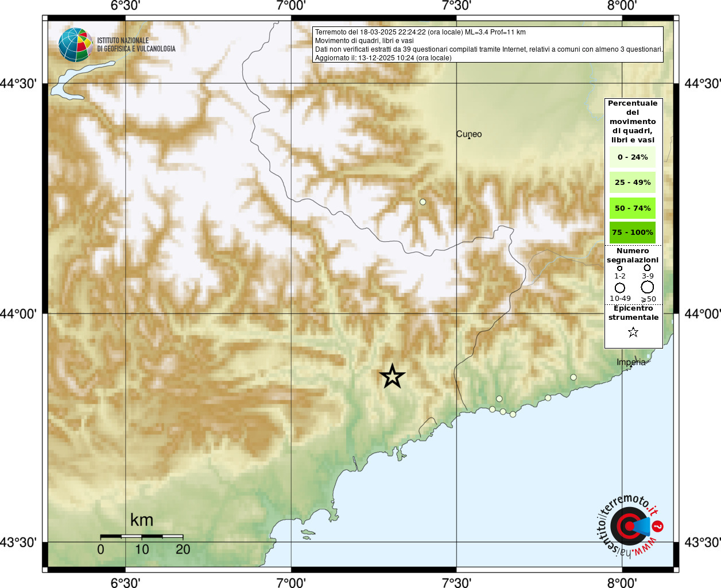721x588 pixels.
Task: Click the Imperia city label
Action: 631,362
